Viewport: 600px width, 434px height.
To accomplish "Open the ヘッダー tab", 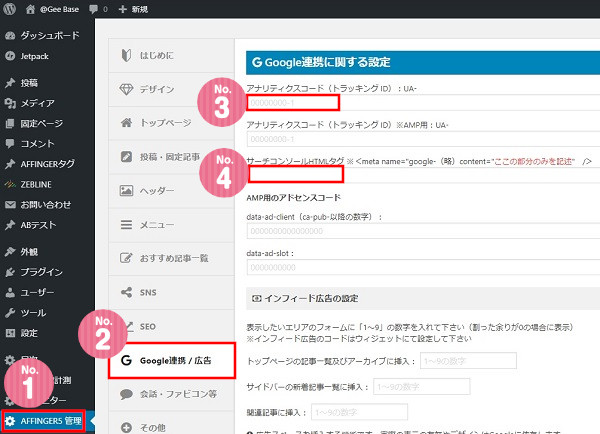I will pos(171,190).
